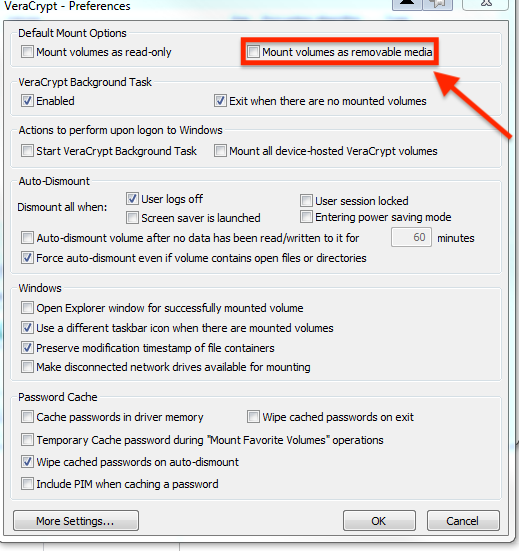
Task: Enable Start VeraCrypt Background Task at logon
Action: 27,151
